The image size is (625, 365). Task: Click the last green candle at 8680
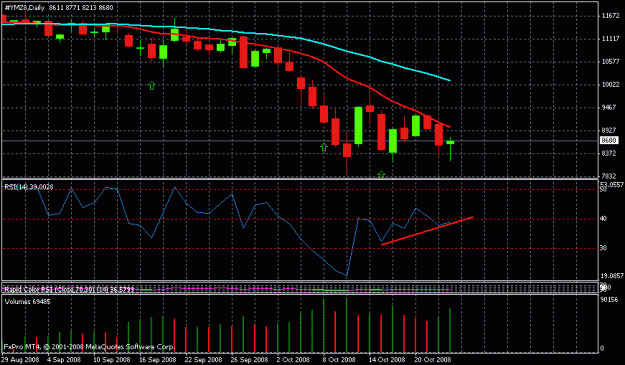(450, 142)
